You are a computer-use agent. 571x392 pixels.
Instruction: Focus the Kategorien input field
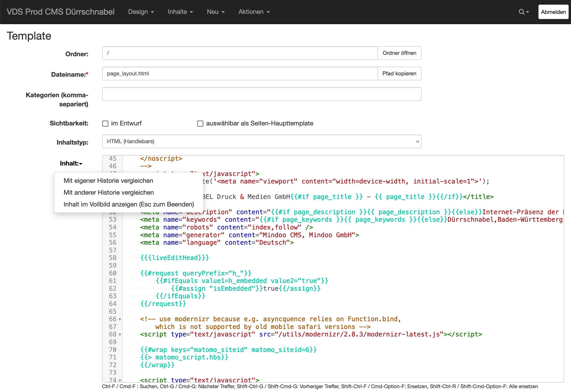[262, 94]
